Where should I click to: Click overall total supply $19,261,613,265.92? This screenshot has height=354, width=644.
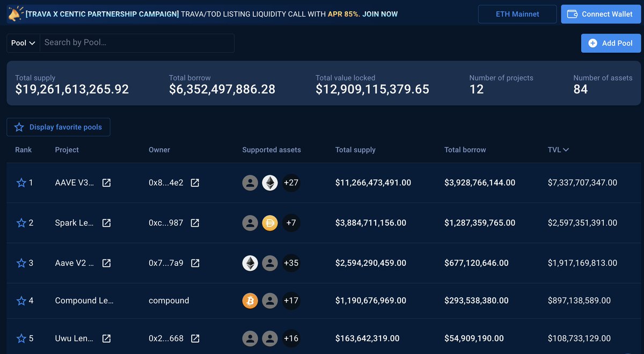coord(72,89)
